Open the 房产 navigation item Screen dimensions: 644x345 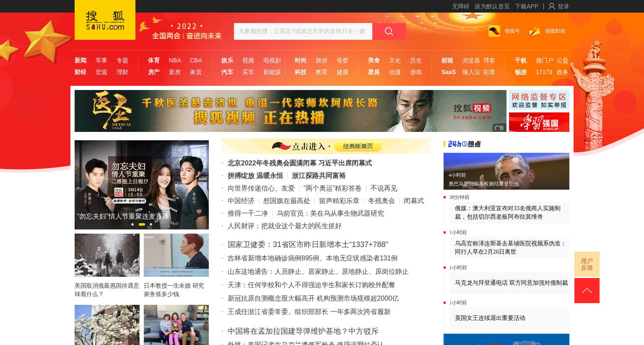tap(154, 72)
